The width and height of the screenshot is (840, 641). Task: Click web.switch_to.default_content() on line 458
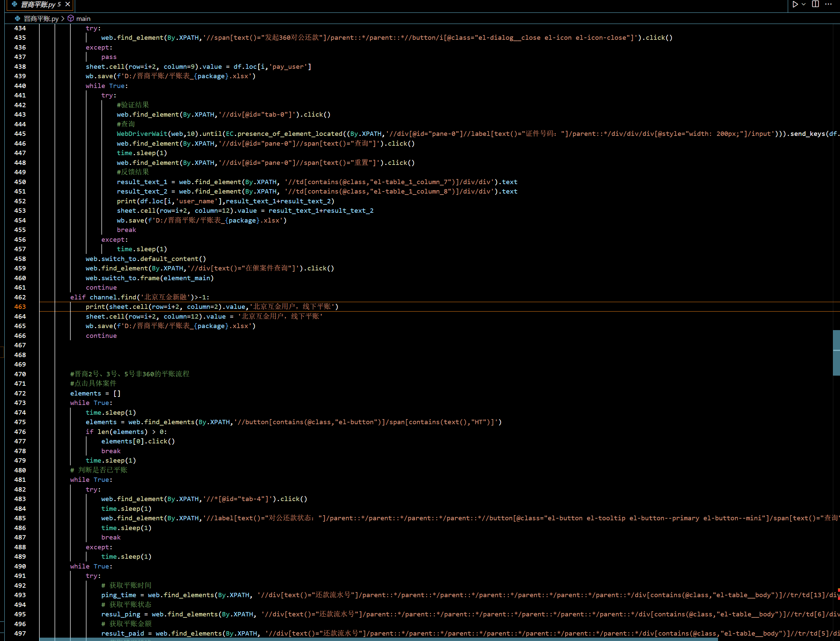click(146, 259)
